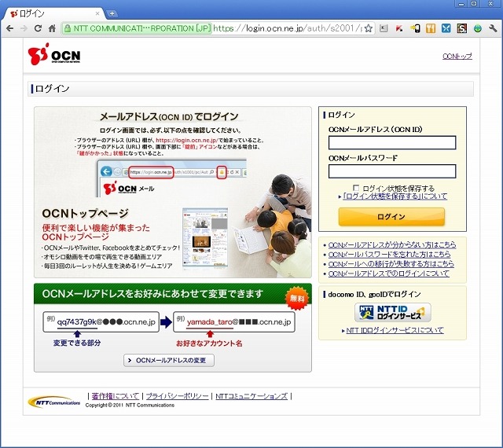This screenshot has height=448, width=503.
Task: Open the NTTコミュニケーションズ footer link
Action: tap(251, 396)
